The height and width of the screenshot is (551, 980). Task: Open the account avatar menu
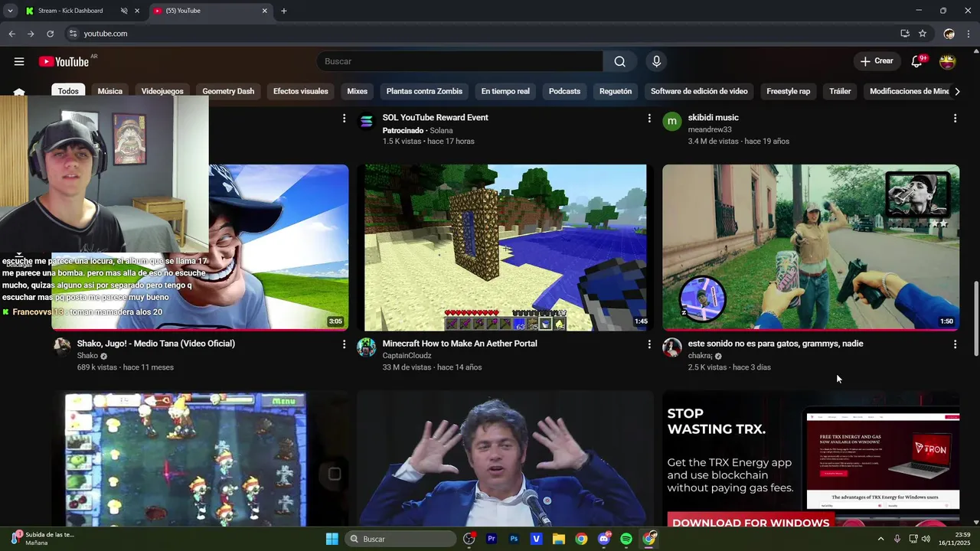(x=948, y=61)
